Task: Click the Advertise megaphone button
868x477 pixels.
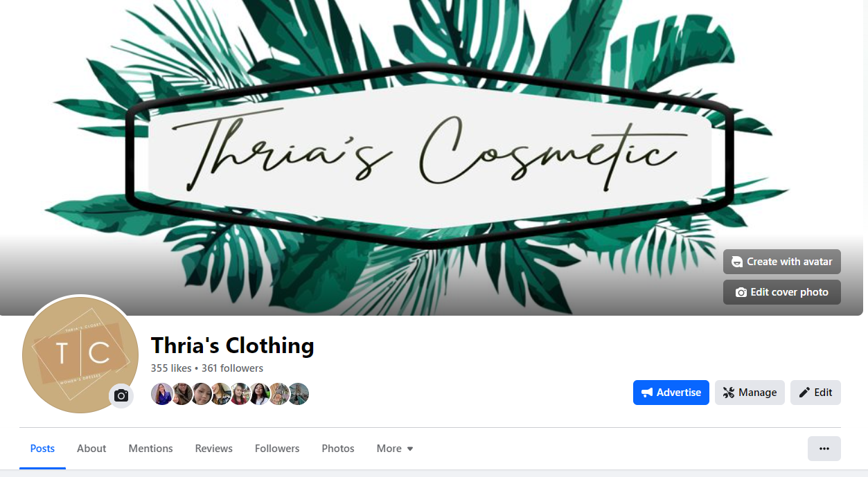Action: pos(671,393)
